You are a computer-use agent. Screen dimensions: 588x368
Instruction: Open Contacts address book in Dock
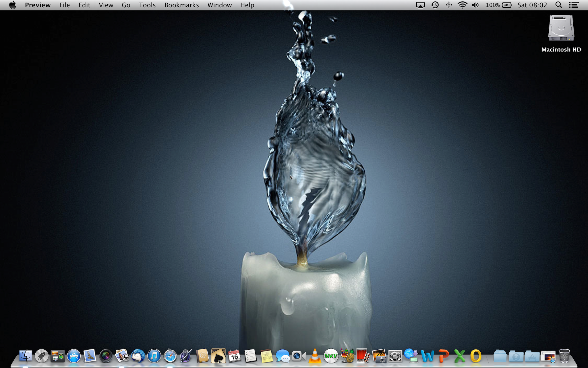pos(202,356)
